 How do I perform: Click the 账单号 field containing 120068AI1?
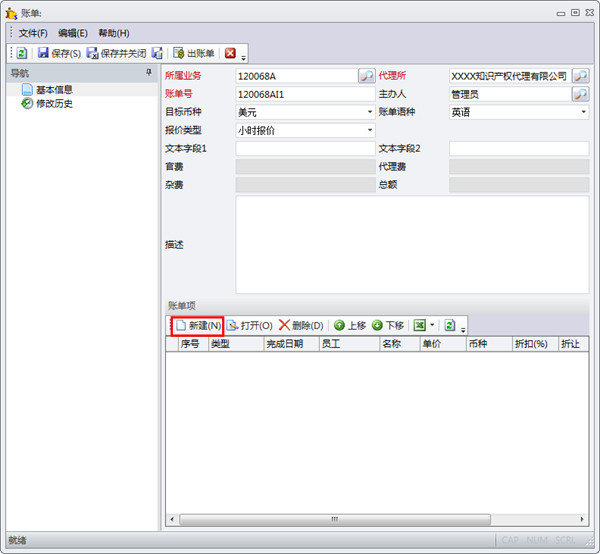[305, 94]
